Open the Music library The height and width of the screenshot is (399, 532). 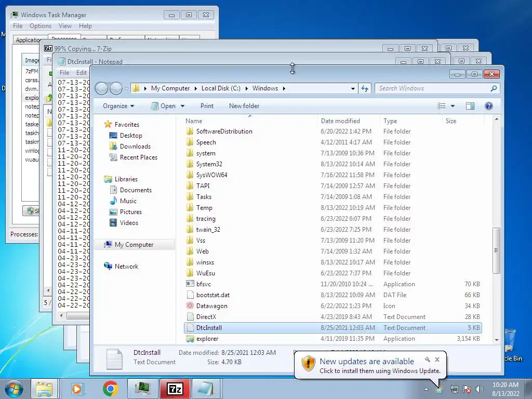pos(128,201)
